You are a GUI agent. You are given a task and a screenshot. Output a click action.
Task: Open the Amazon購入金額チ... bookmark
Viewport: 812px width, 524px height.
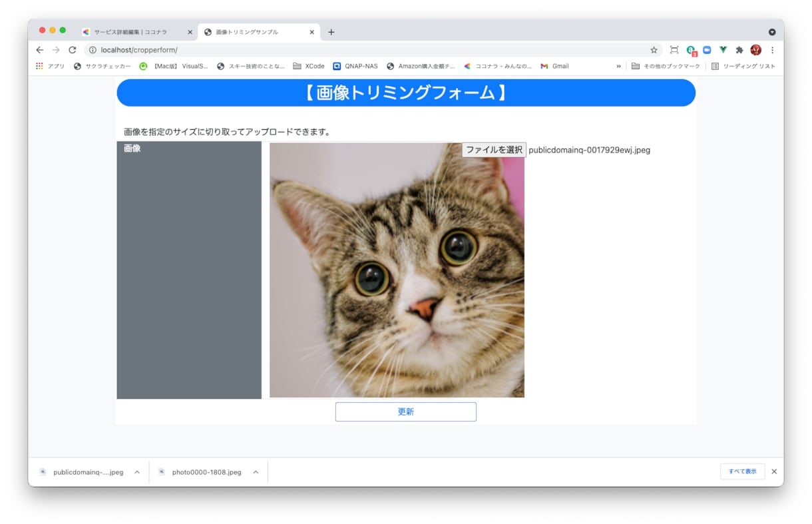pos(421,67)
